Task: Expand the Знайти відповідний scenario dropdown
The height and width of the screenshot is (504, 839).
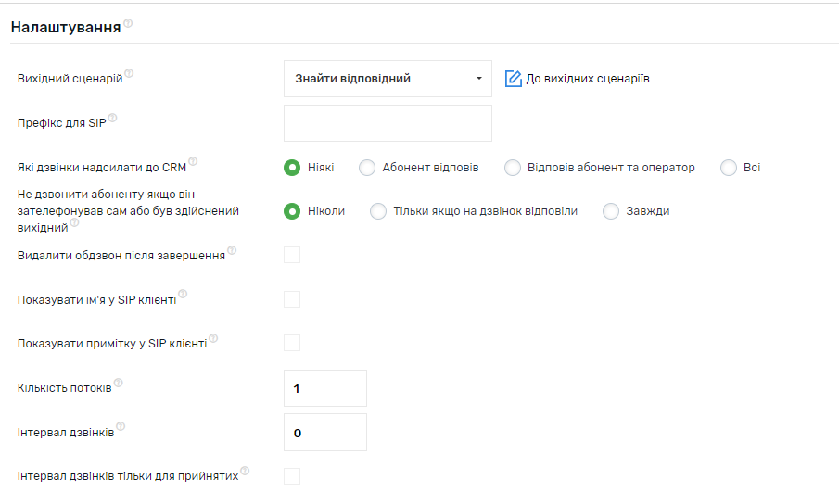Action: click(388, 79)
